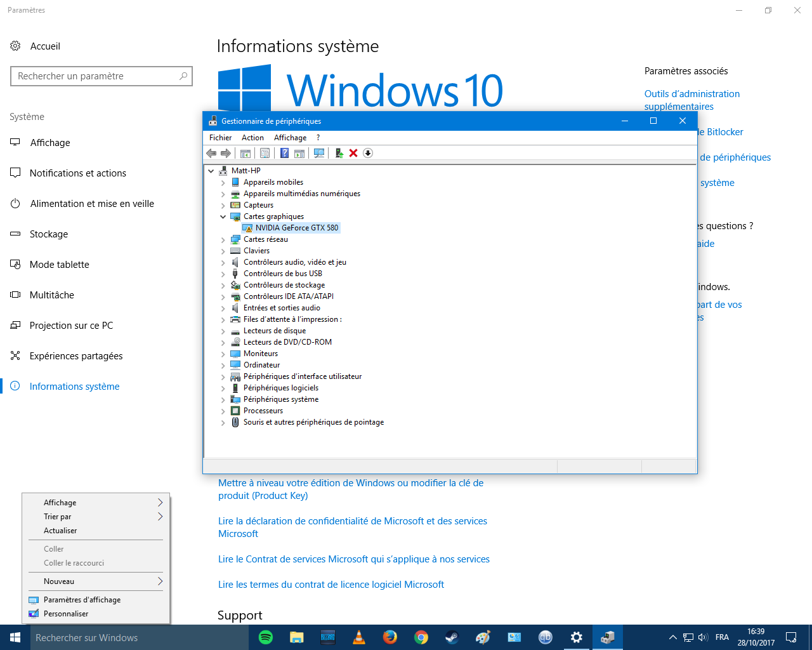Open File Explorer from the taskbar
Screen dimensions: 812x650
point(296,637)
